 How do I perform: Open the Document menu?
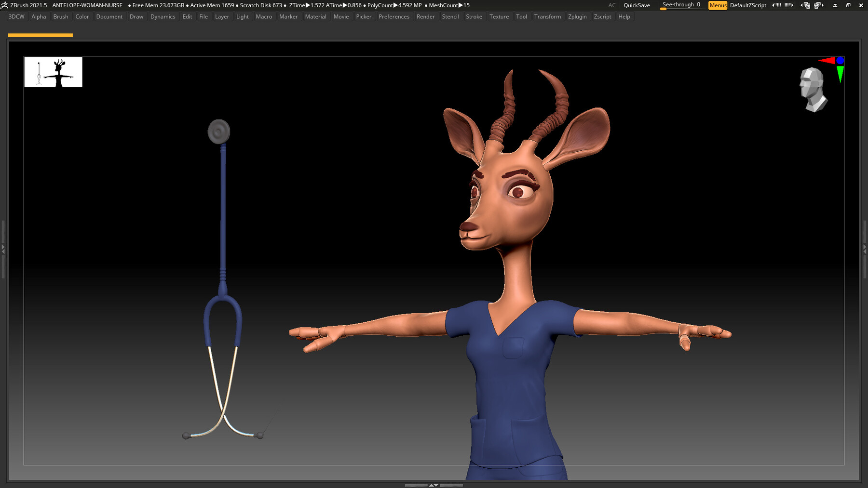(x=109, y=16)
